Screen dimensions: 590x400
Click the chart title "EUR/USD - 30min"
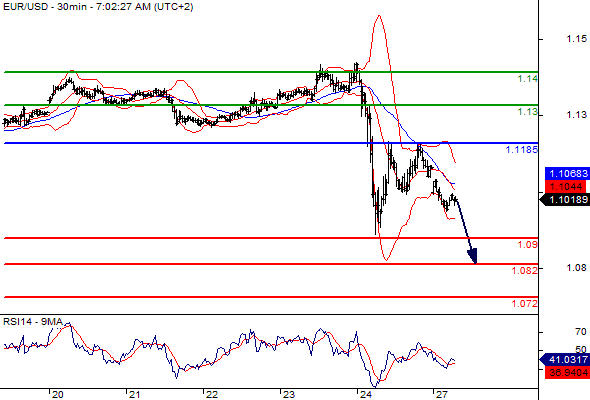pyautogui.click(x=44, y=6)
